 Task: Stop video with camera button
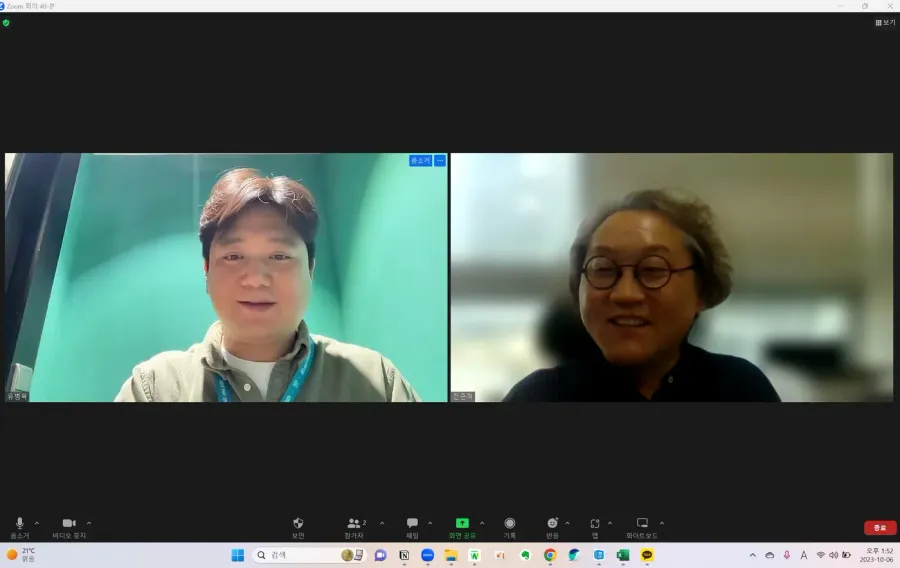[69, 528]
